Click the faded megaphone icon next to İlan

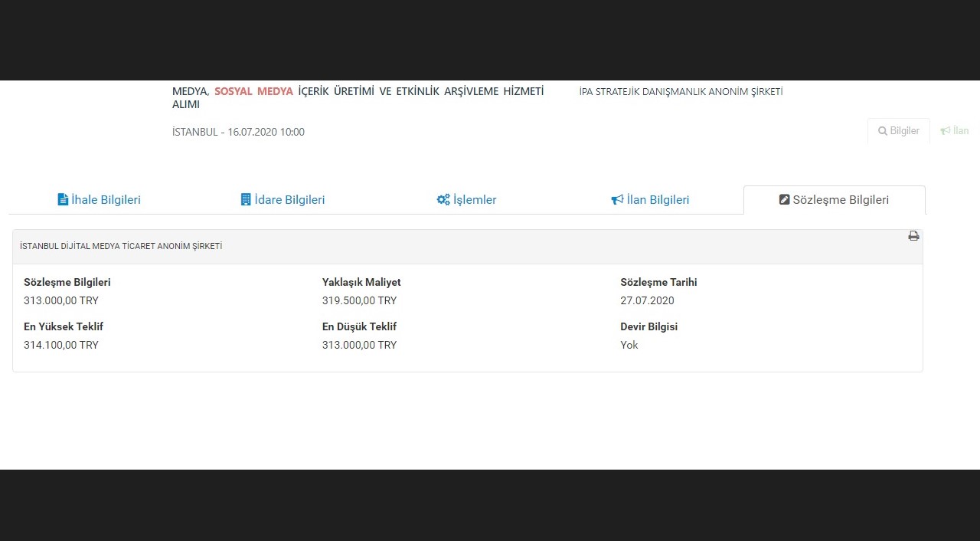click(946, 131)
